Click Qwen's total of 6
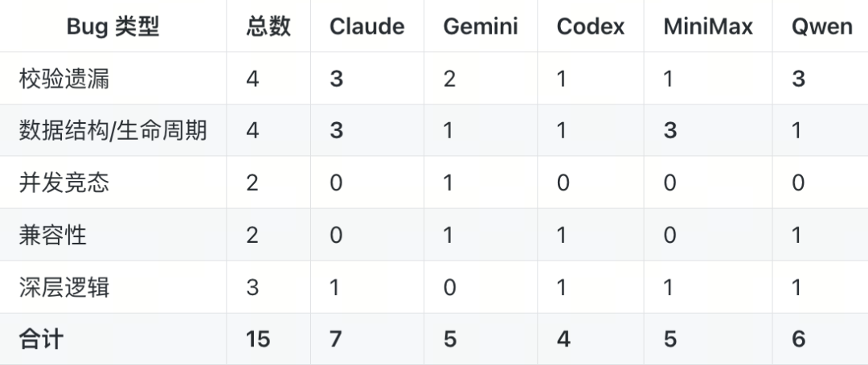868x365 pixels. click(x=798, y=338)
